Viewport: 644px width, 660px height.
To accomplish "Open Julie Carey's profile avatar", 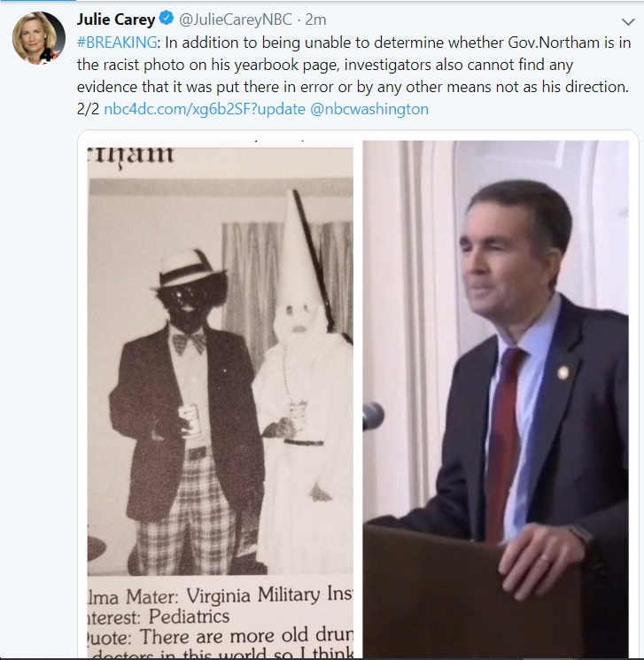I will click(x=39, y=38).
